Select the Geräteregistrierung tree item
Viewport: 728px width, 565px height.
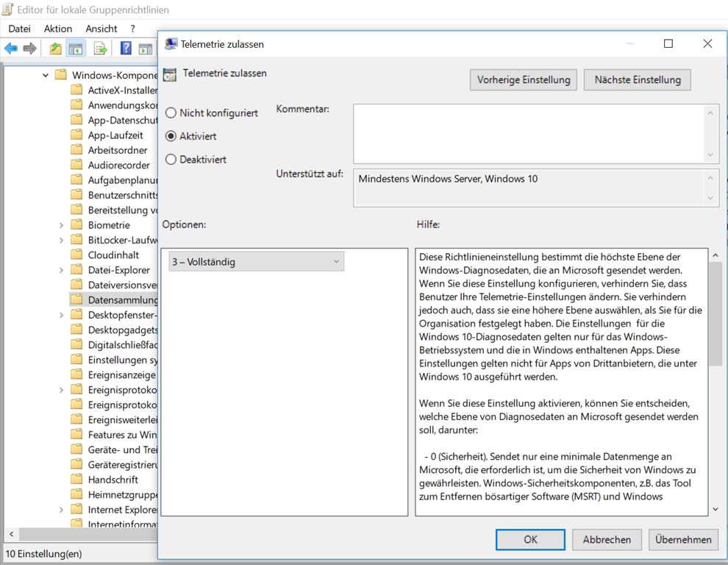click(123, 465)
